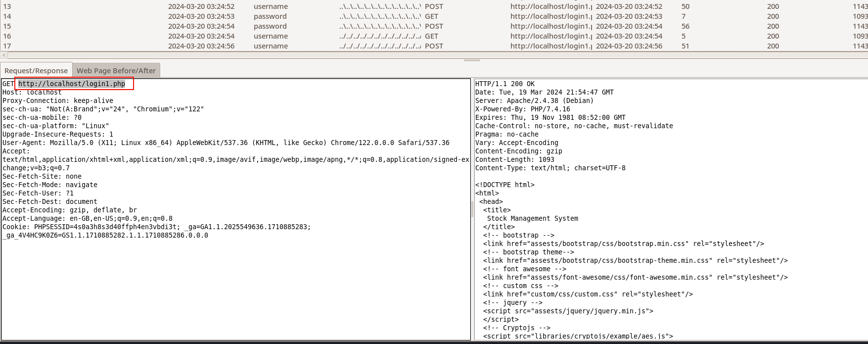Click the POST method cell in row 13
This screenshot has height=344, width=868.
click(434, 6)
